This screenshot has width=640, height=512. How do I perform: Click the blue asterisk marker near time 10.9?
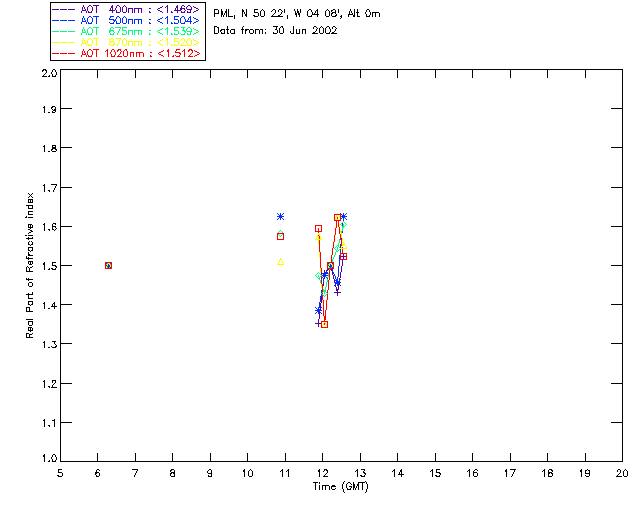pos(280,216)
